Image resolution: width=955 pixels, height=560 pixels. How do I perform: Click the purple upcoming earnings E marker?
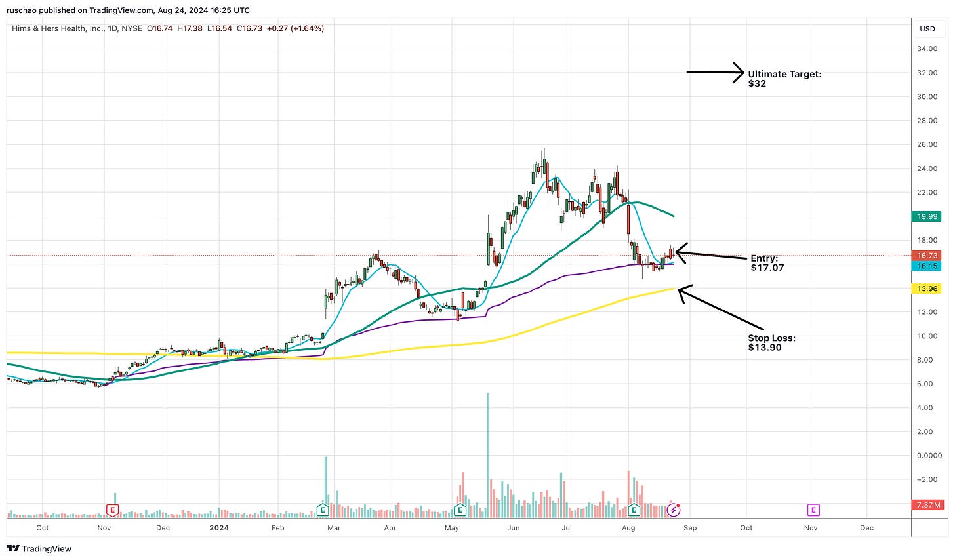[813, 510]
